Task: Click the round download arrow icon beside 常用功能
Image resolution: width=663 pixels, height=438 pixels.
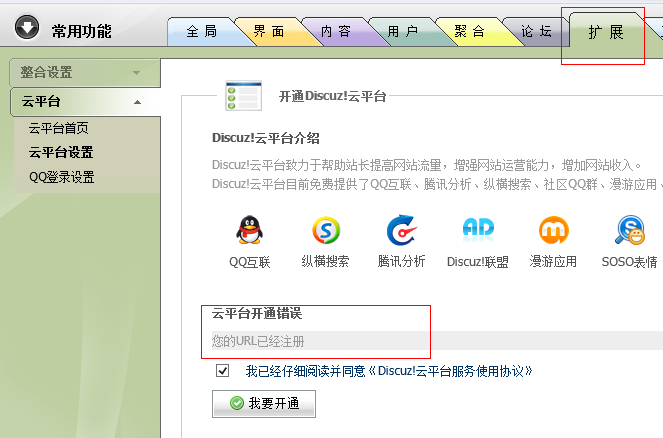Action: (27, 27)
